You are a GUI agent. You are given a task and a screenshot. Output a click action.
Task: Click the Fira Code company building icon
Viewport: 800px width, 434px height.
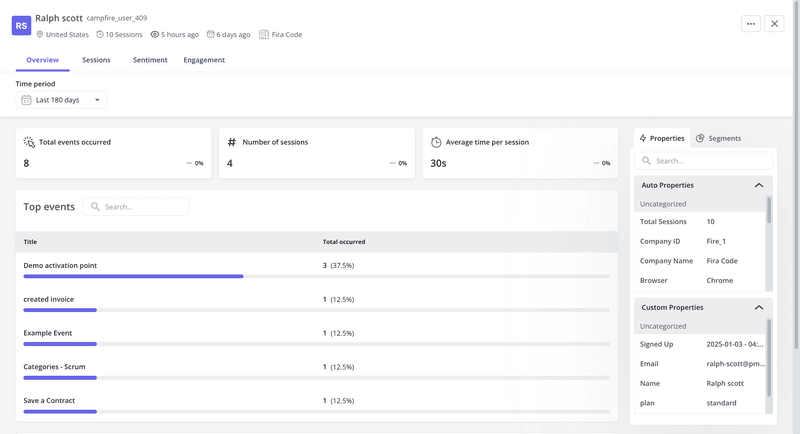click(x=264, y=34)
